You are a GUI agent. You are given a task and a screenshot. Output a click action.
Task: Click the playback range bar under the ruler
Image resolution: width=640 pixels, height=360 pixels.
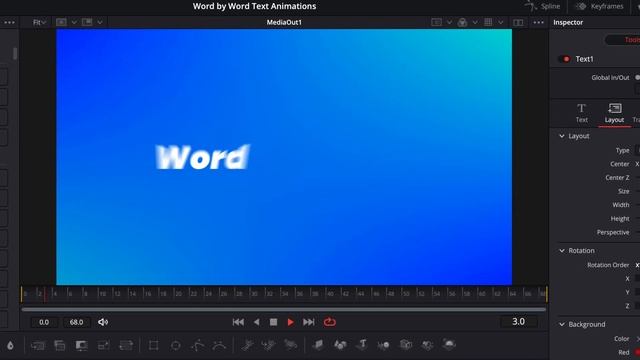pyautogui.click(x=284, y=309)
